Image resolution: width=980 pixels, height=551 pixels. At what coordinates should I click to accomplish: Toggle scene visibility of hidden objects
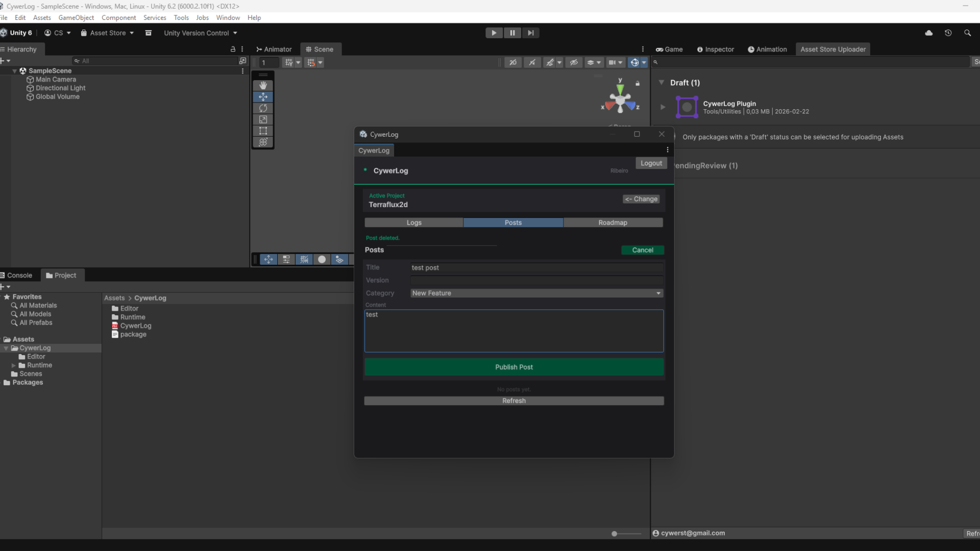pyautogui.click(x=574, y=62)
